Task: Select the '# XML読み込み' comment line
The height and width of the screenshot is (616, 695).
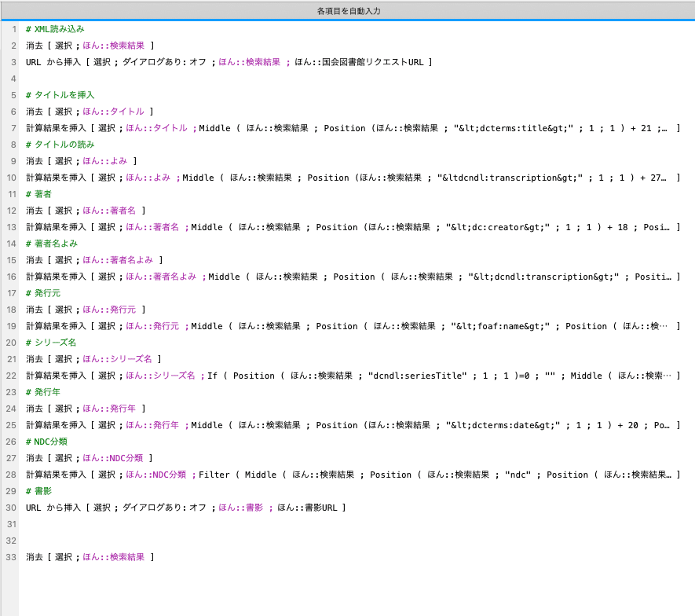Action: tap(55, 29)
